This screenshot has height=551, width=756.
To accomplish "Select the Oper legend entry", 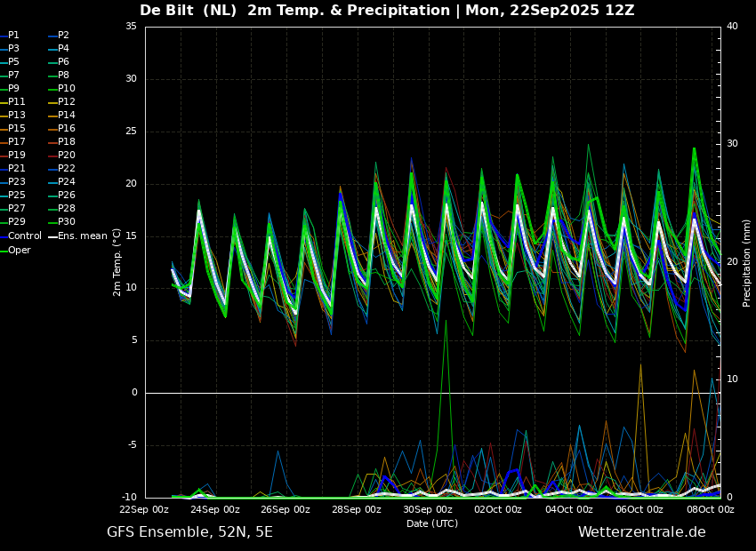I will [20, 250].
